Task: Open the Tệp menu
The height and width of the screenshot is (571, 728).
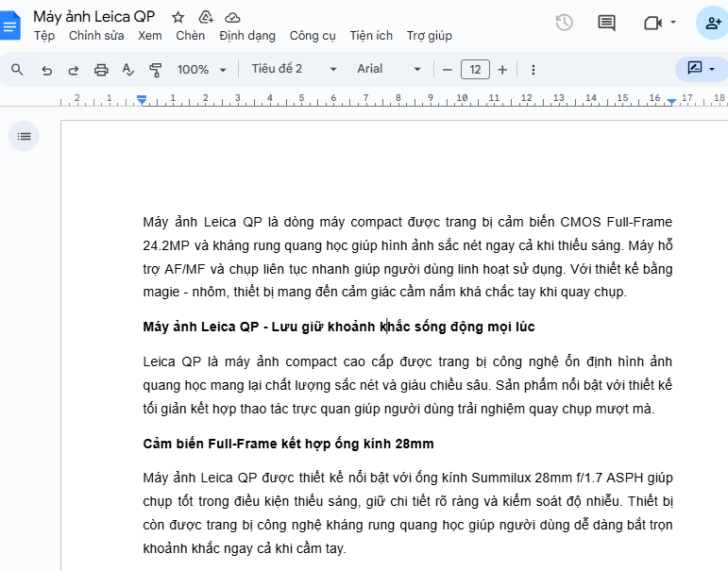Action: point(44,36)
